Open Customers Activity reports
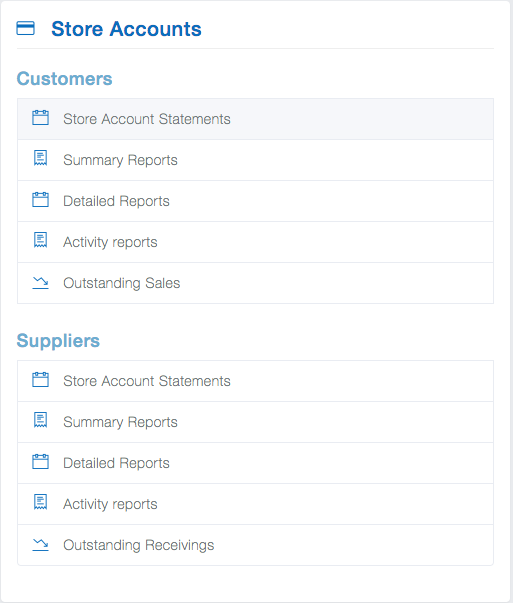The width and height of the screenshot is (513, 603). (255, 242)
